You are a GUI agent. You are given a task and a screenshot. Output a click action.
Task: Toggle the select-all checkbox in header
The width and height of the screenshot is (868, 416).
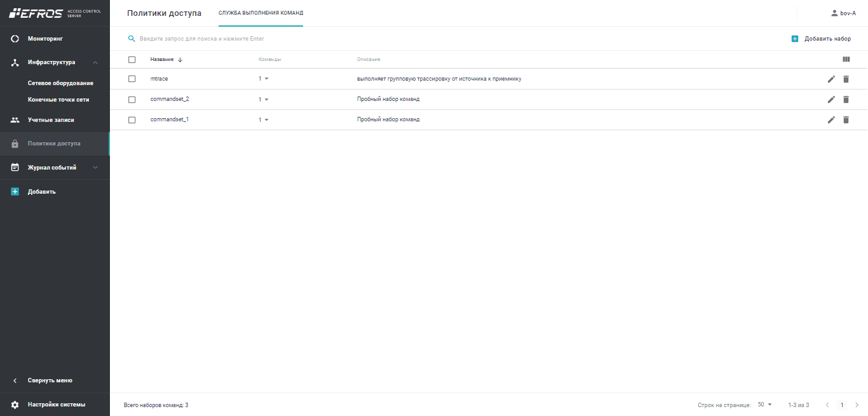[132, 60]
